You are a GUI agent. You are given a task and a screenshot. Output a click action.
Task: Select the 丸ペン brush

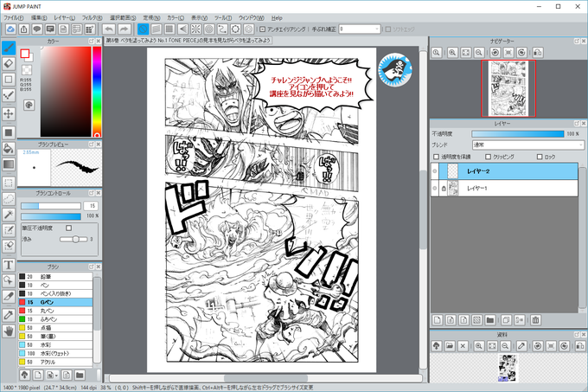55,311
